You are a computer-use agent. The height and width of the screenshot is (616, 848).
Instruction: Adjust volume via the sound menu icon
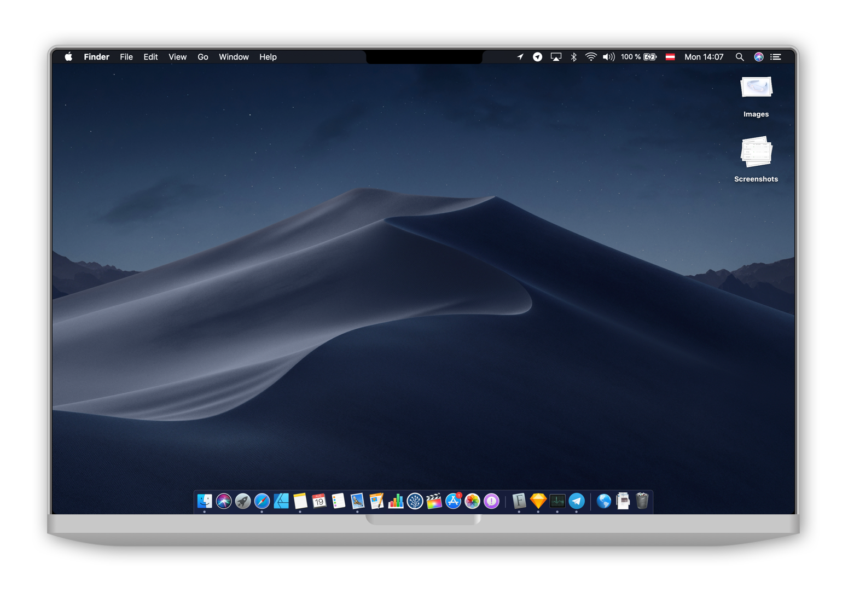coord(609,56)
